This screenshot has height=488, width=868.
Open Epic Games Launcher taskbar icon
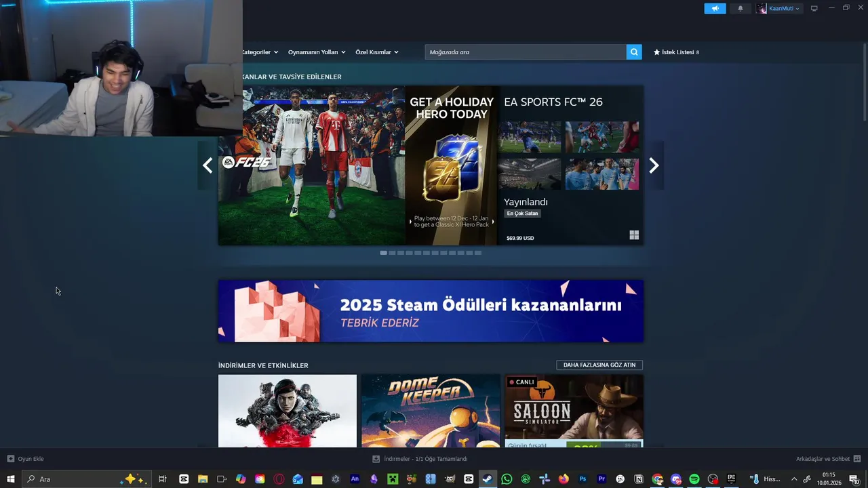[x=731, y=479]
